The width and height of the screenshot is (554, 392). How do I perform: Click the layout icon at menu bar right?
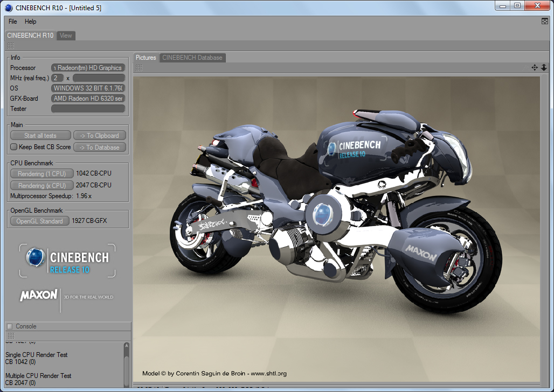[544, 21]
